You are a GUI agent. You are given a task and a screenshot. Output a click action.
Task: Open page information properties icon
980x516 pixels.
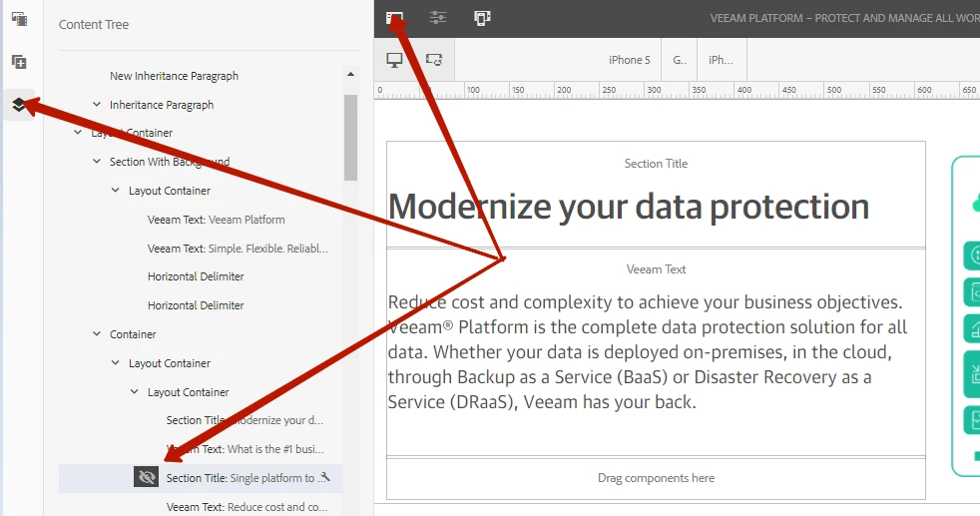(x=438, y=18)
